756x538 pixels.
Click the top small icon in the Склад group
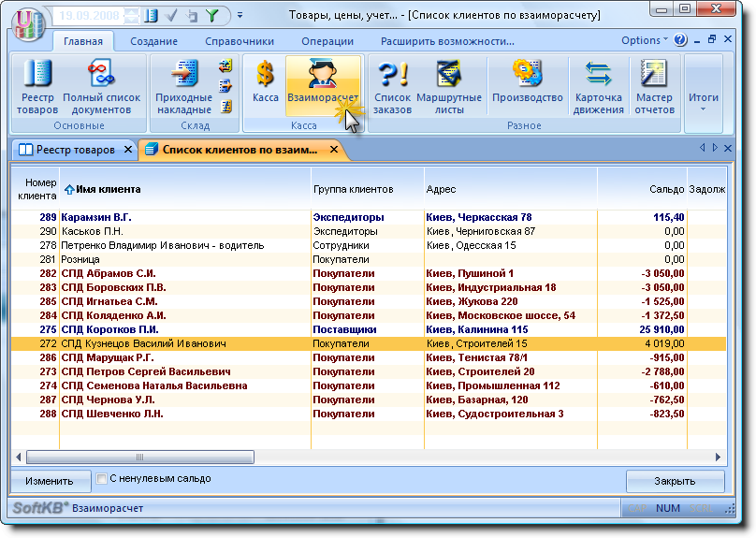tap(225, 65)
